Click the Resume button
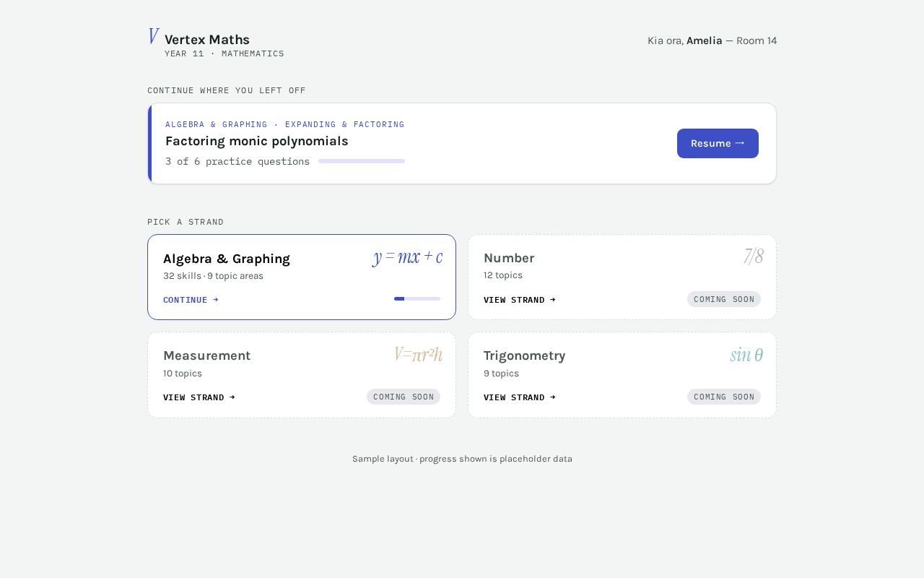 click(718, 143)
